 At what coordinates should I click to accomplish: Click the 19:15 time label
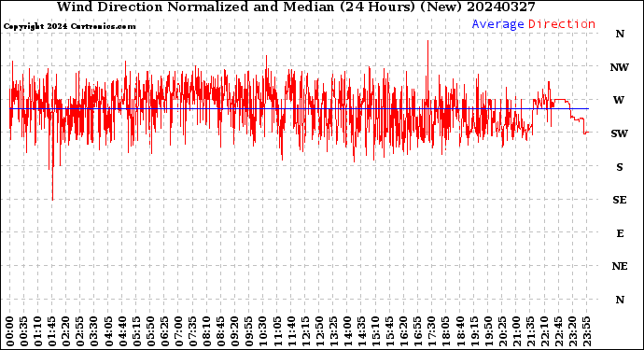pyautogui.click(x=474, y=331)
